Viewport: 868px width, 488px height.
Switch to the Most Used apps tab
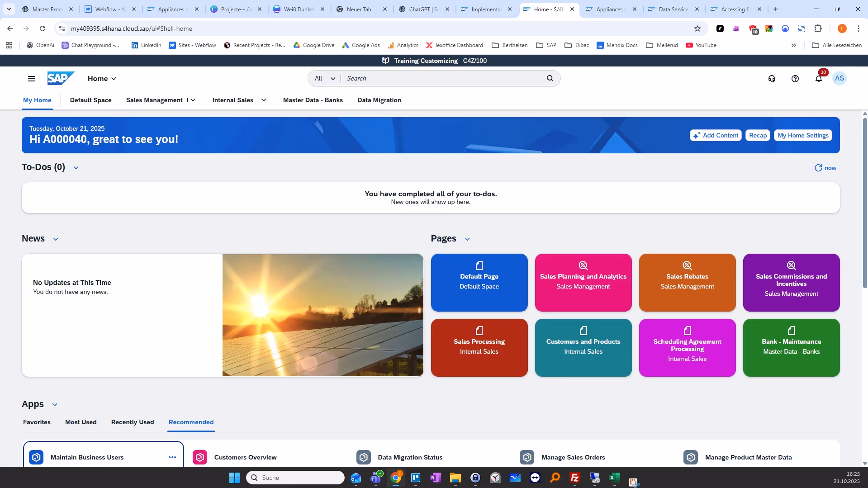[x=81, y=422]
